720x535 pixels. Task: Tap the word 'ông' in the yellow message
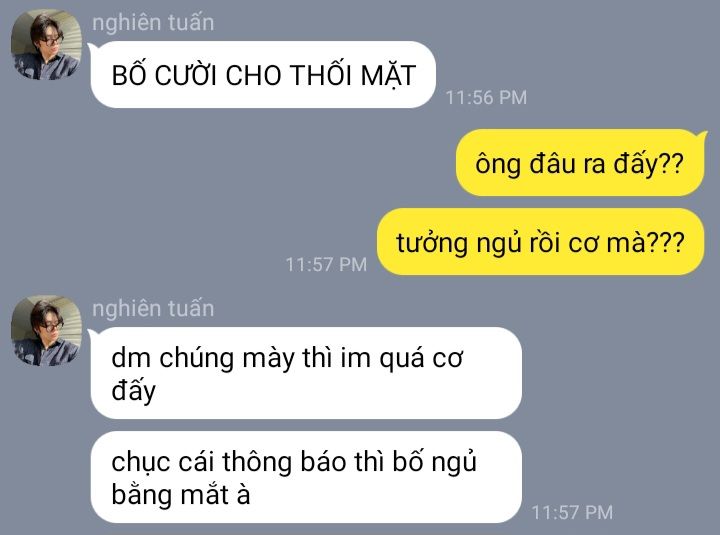click(498, 164)
